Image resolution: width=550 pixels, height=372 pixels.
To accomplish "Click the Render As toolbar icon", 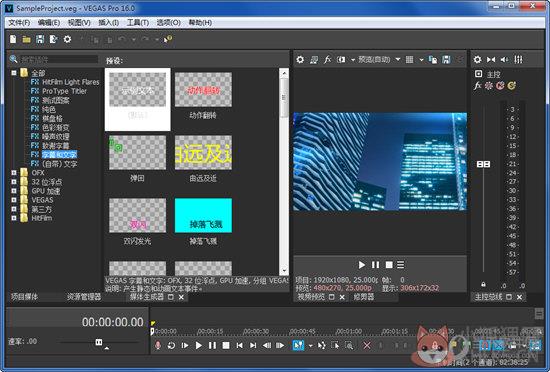I will coord(53,39).
